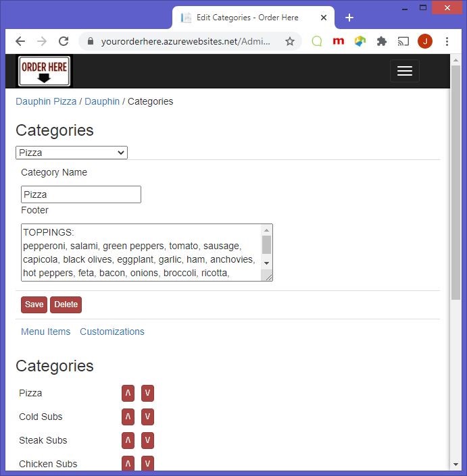
Task: Go back to the previous page
Action: tap(20, 41)
